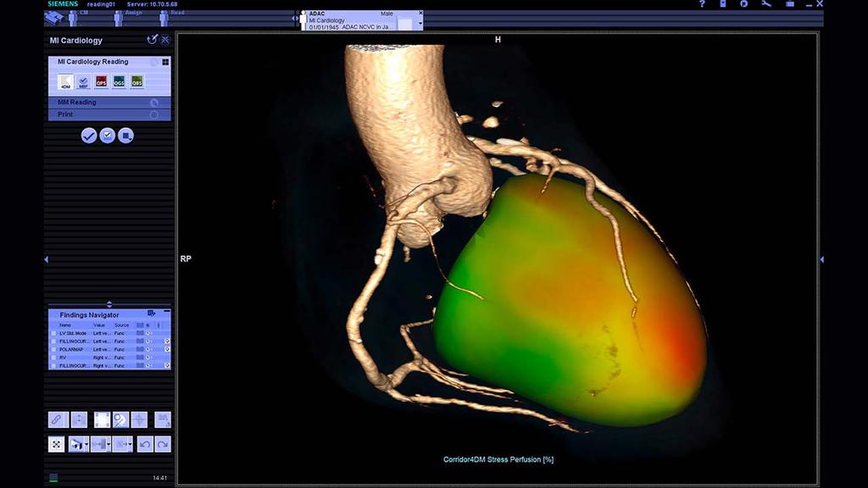
Task: Select the QBS application icon
Action: coord(136,81)
